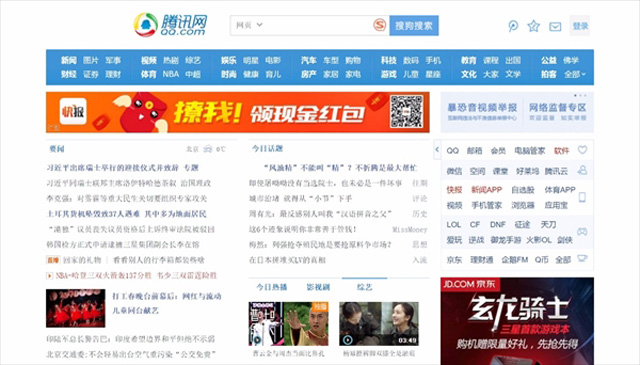Open the "风油精"不能叫"精" topic headline

tap(340, 168)
